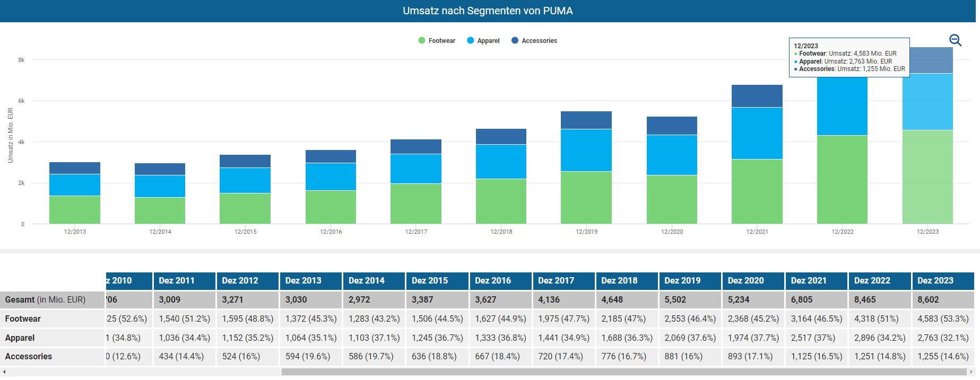This screenshot has height=380, width=980.
Task: Click the 12/2018 x-axis label
Action: (x=501, y=232)
